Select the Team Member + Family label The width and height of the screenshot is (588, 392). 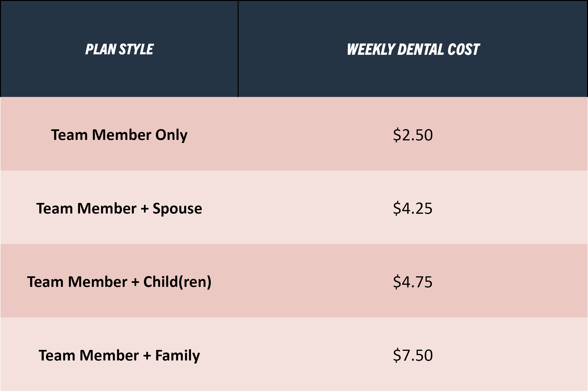(x=119, y=356)
